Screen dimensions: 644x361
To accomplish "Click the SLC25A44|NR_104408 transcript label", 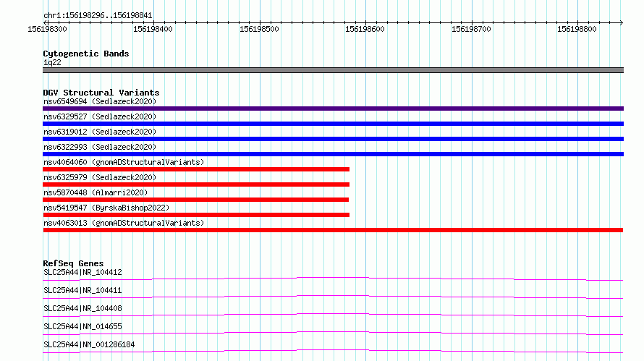I will [x=82, y=308].
